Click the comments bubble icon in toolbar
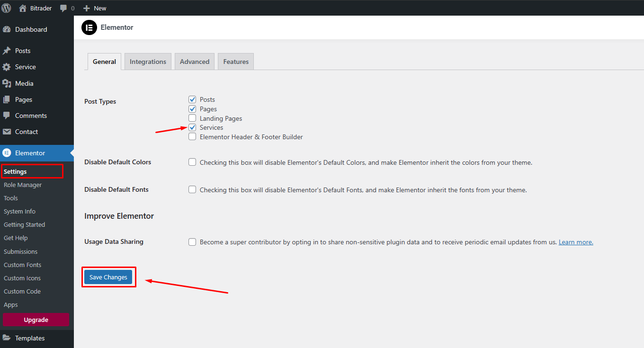The height and width of the screenshot is (348, 644). (x=63, y=9)
